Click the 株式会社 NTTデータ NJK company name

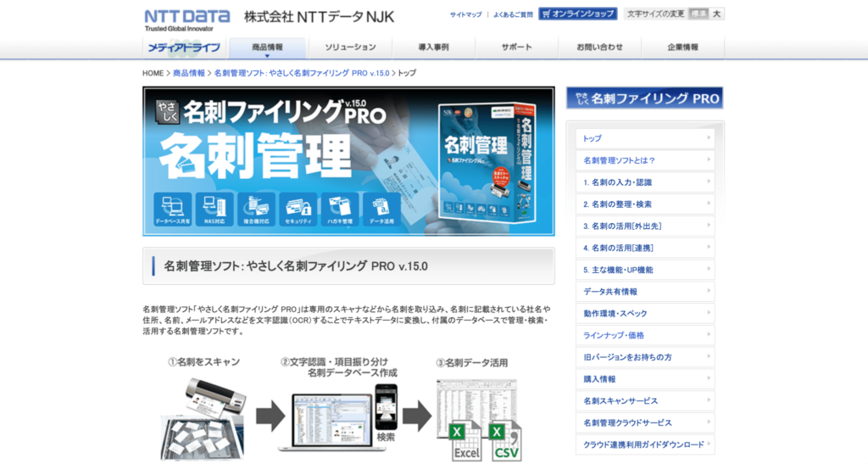tap(320, 17)
